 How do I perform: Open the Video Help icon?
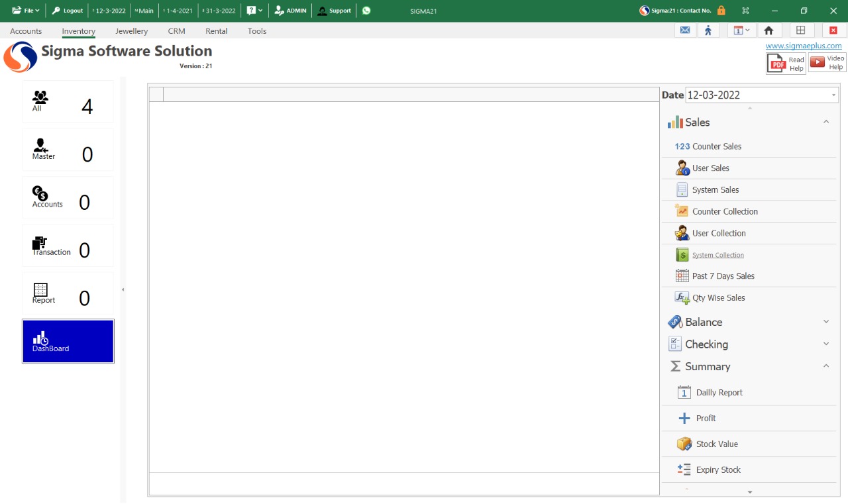point(827,63)
